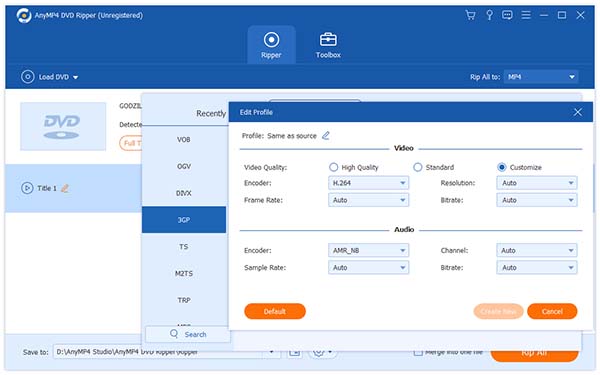The image size is (600, 375).
Task: Click the Cancel button
Action: 552,311
